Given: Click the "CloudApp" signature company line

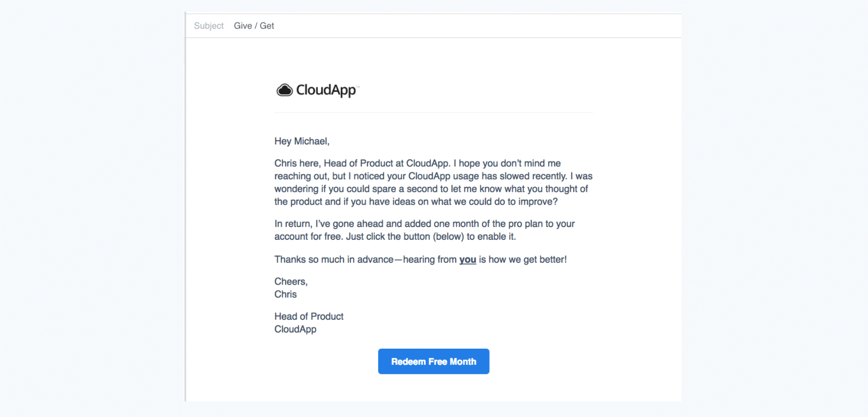Looking at the screenshot, I should click(x=295, y=330).
